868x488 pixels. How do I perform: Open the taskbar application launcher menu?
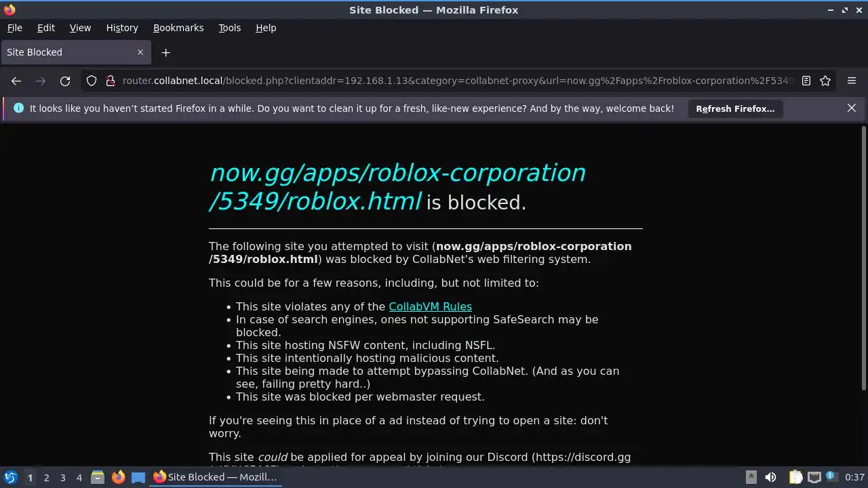click(10, 477)
